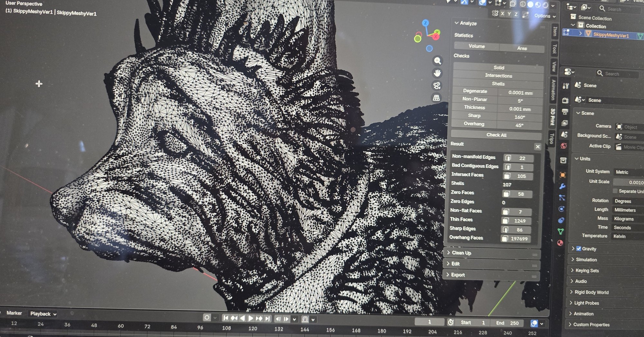
Task: Click the Check All button
Action: 496,135
